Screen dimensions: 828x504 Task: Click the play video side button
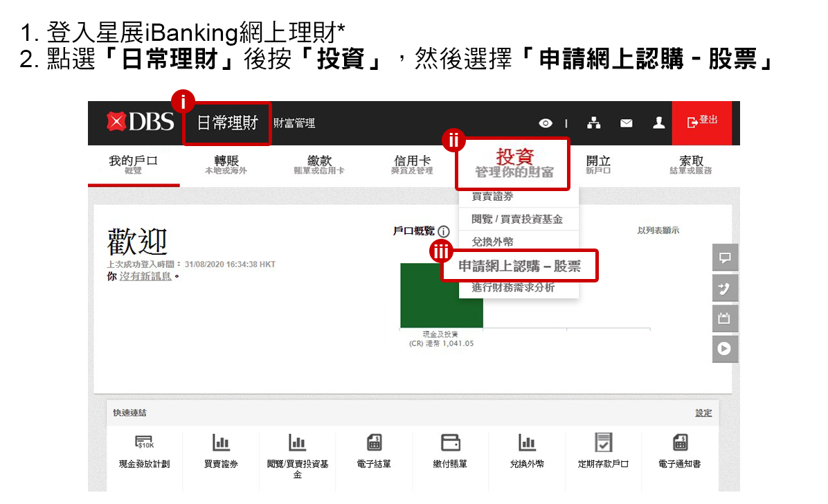click(x=725, y=349)
